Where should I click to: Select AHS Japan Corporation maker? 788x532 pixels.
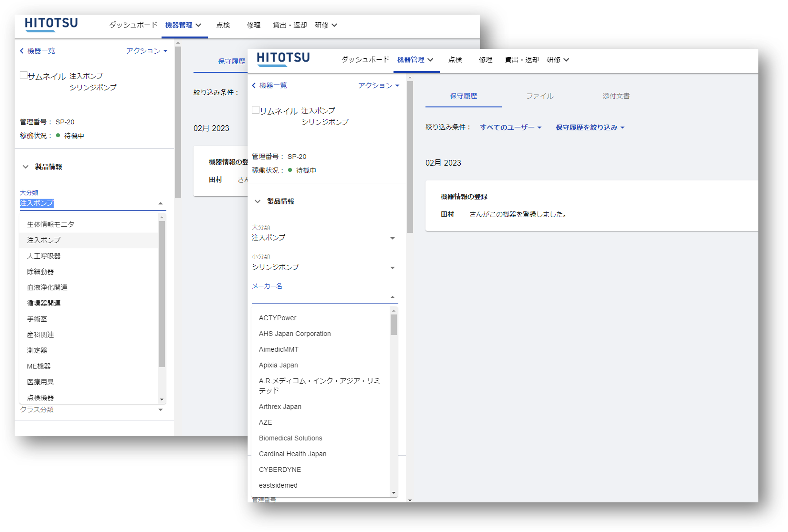point(321,334)
